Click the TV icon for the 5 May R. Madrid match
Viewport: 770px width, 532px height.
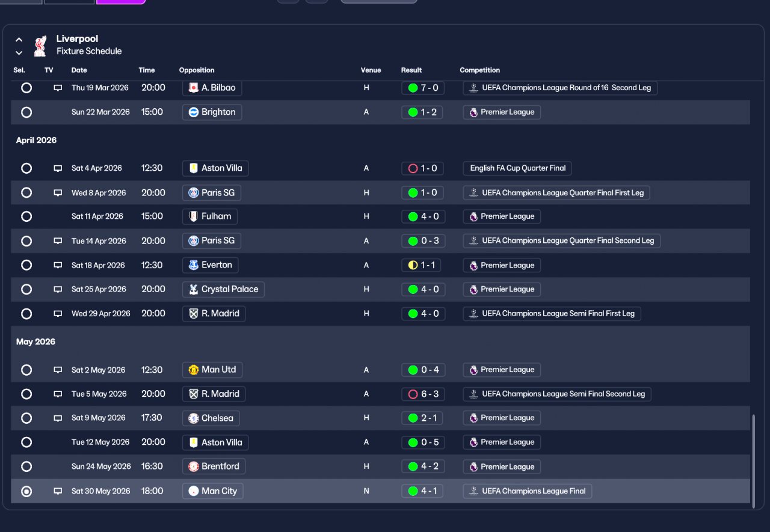(x=58, y=394)
